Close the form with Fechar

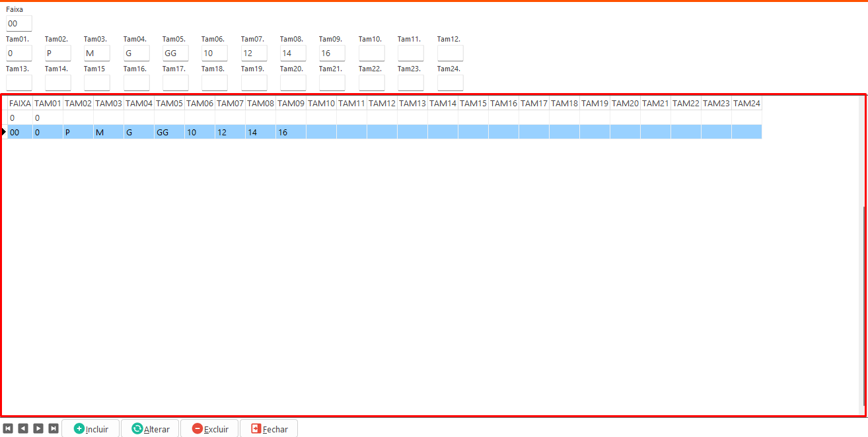pos(269,428)
